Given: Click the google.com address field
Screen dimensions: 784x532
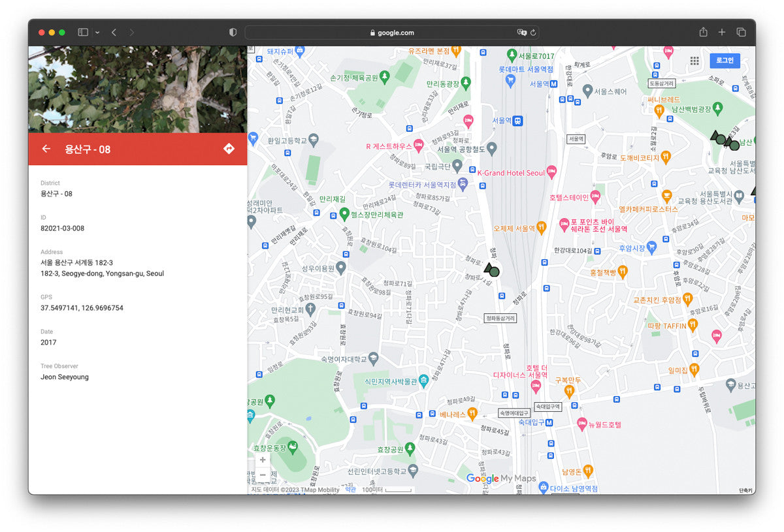Looking at the screenshot, I should [x=392, y=32].
